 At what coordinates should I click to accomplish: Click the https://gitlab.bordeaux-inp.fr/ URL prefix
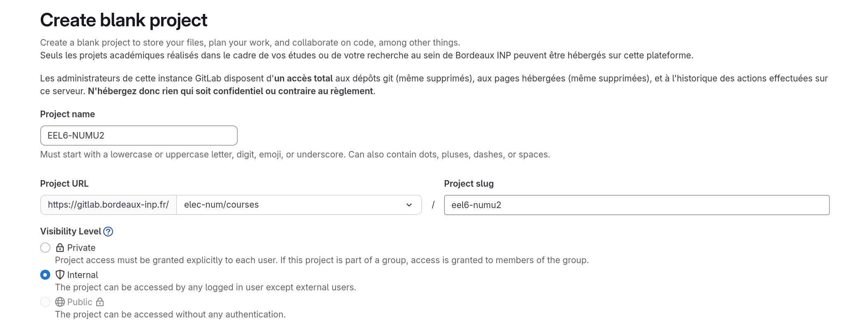108,205
